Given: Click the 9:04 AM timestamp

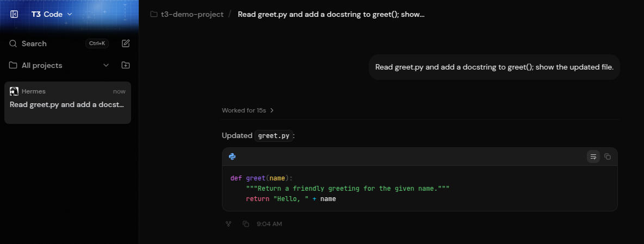Looking at the screenshot, I should click(x=269, y=224).
